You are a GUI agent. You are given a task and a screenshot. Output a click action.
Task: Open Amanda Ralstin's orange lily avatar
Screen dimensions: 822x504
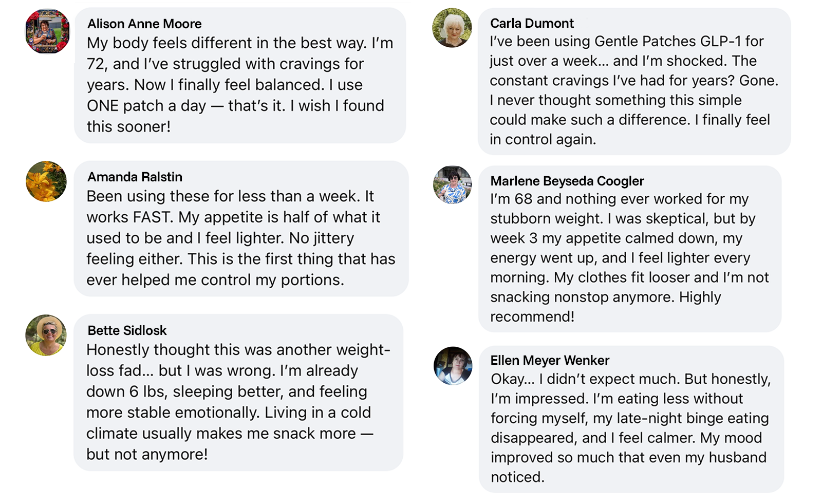46,181
